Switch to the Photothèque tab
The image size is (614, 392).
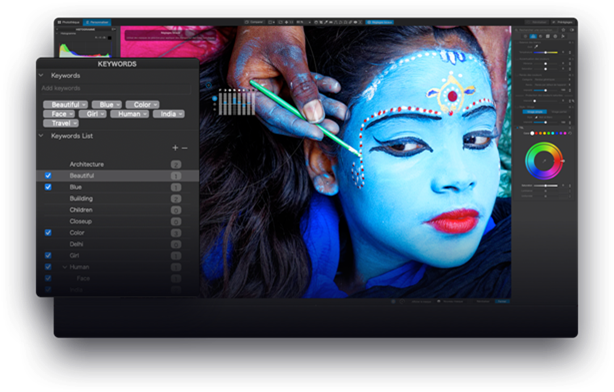tap(69, 22)
